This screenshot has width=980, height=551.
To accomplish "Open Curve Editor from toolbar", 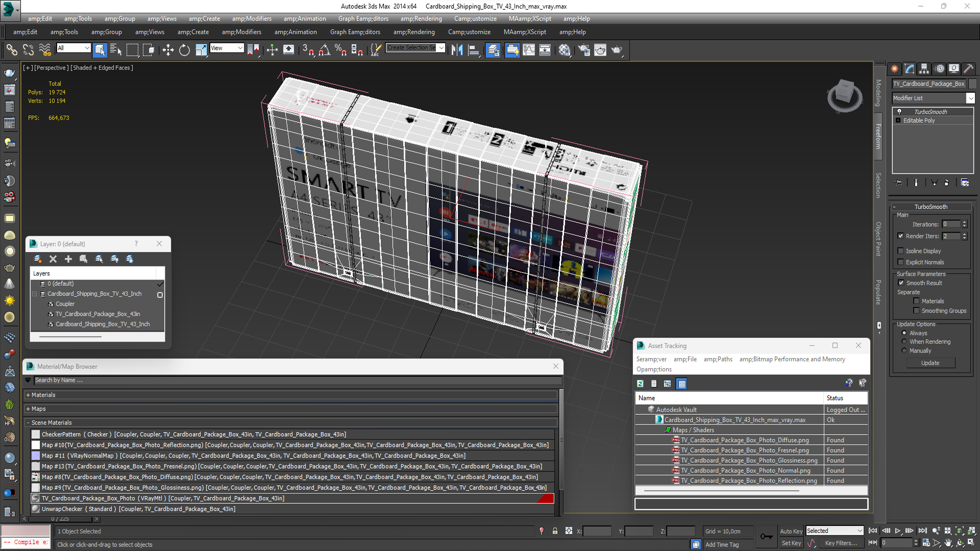I will pyautogui.click(x=529, y=49).
